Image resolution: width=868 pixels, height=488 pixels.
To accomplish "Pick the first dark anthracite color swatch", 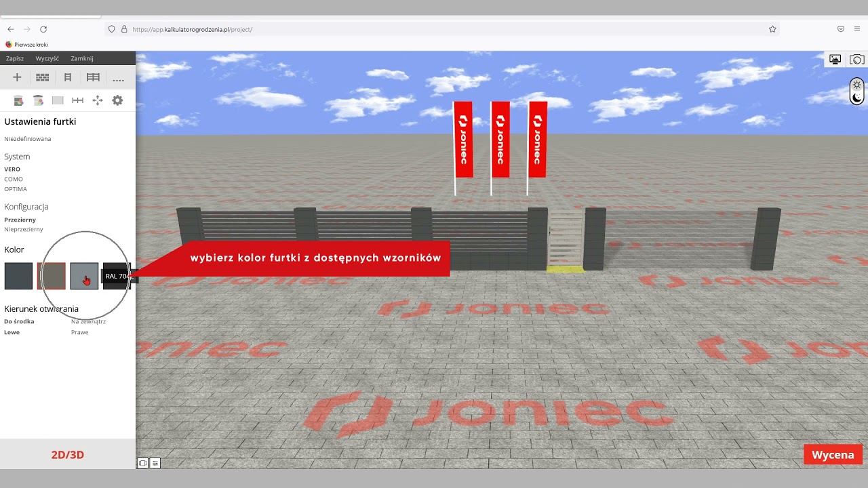I will pos(18,276).
